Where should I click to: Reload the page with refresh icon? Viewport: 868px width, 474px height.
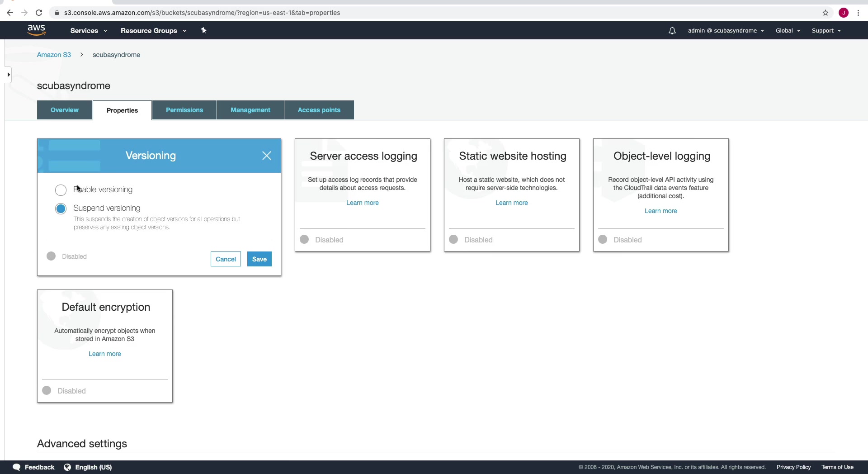[39, 13]
